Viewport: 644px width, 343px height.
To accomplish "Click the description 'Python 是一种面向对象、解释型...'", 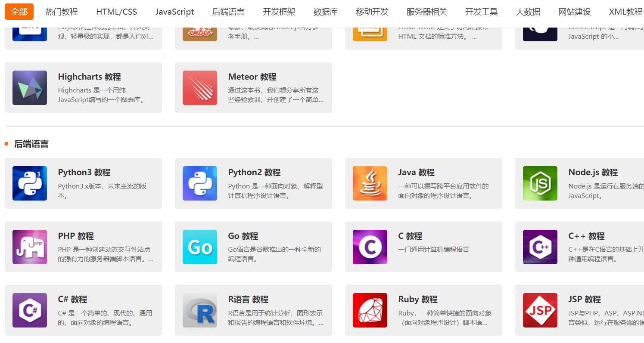I will click(276, 191).
